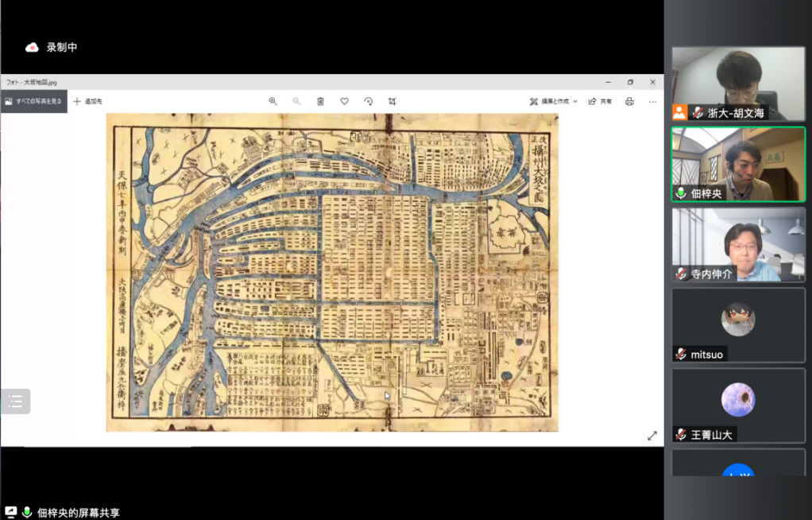Open 編集と作成 dropdown menu
The height and width of the screenshot is (520, 812).
pyautogui.click(x=554, y=101)
